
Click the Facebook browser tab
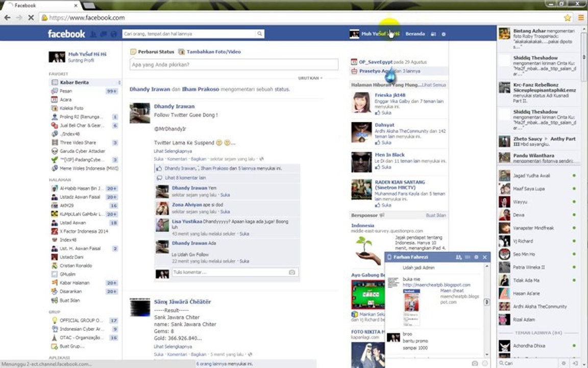(42, 6)
